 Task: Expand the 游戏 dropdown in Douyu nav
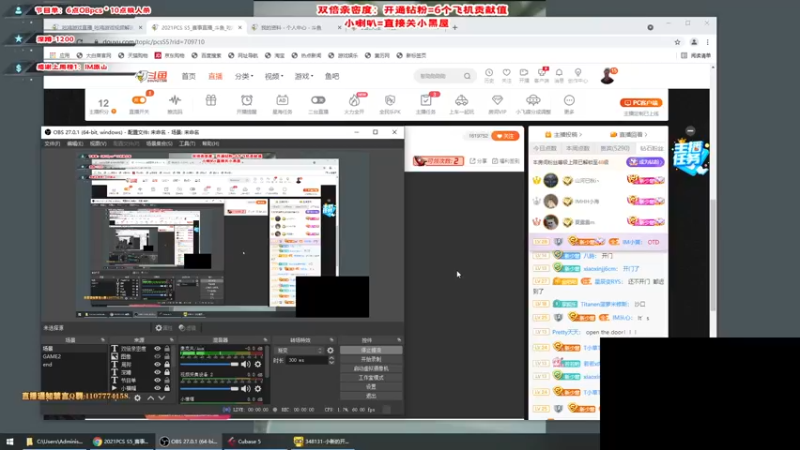click(303, 76)
